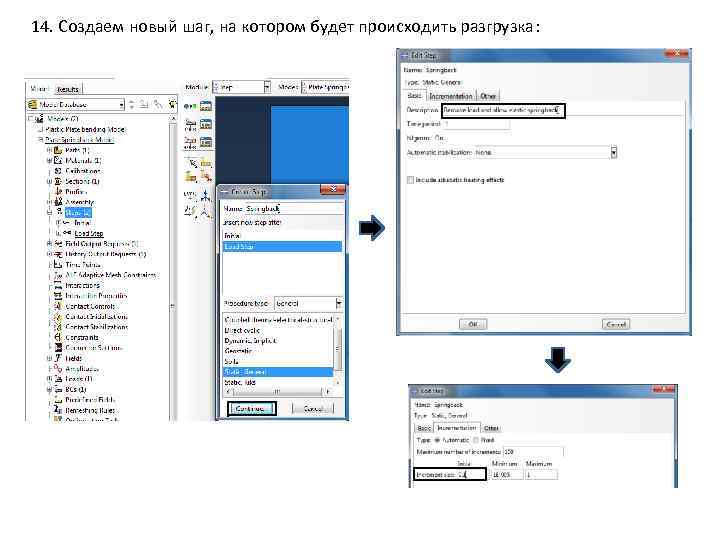Select the Automatic incrementation type radio button
The width and height of the screenshot is (720, 540).
437,440
